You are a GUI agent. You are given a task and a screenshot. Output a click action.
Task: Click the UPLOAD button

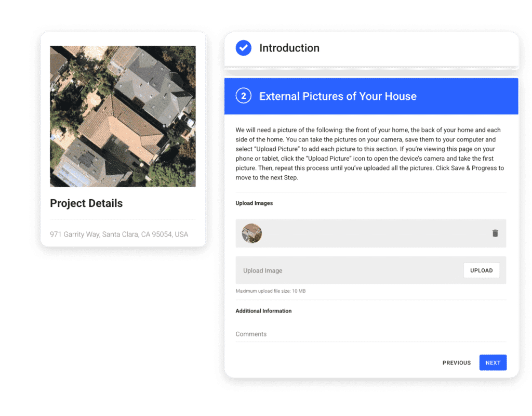pyautogui.click(x=481, y=270)
